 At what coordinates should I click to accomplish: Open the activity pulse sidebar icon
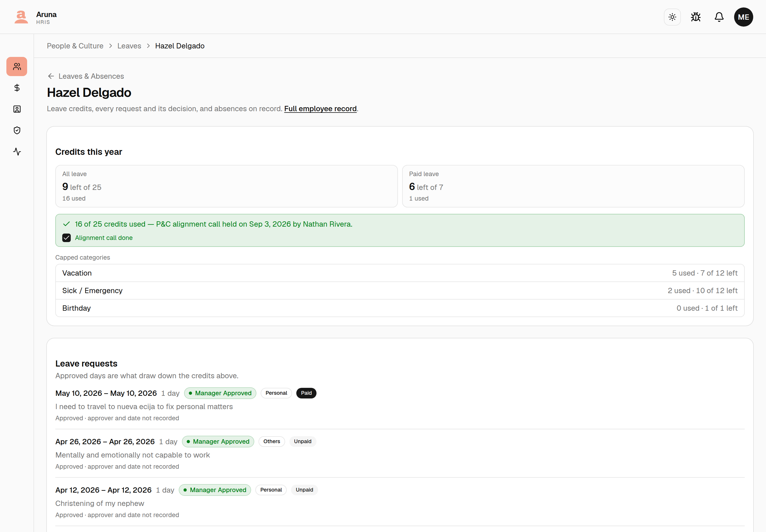pyautogui.click(x=17, y=152)
